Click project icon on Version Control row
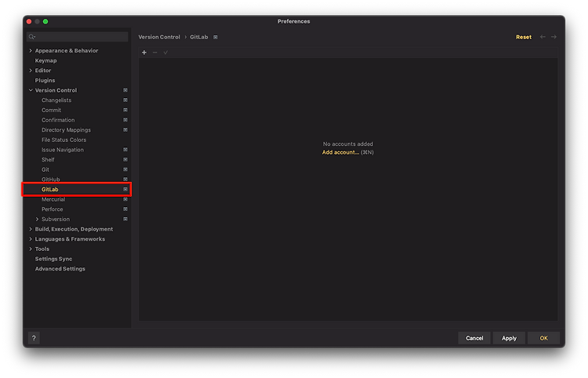The width and height of the screenshot is (588, 378). (125, 90)
